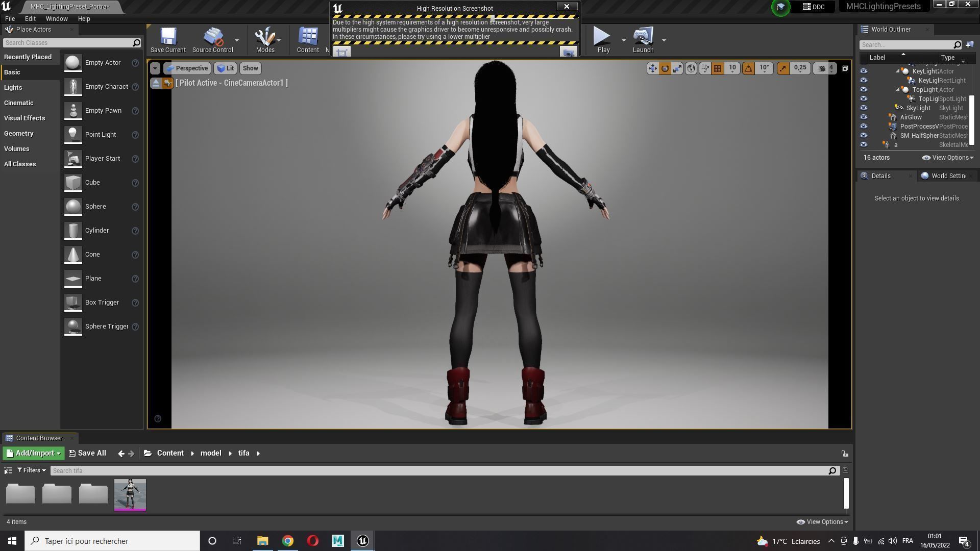This screenshot has height=551, width=980.
Task: Select the Player Start actor icon
Action: tap(73, 159)
